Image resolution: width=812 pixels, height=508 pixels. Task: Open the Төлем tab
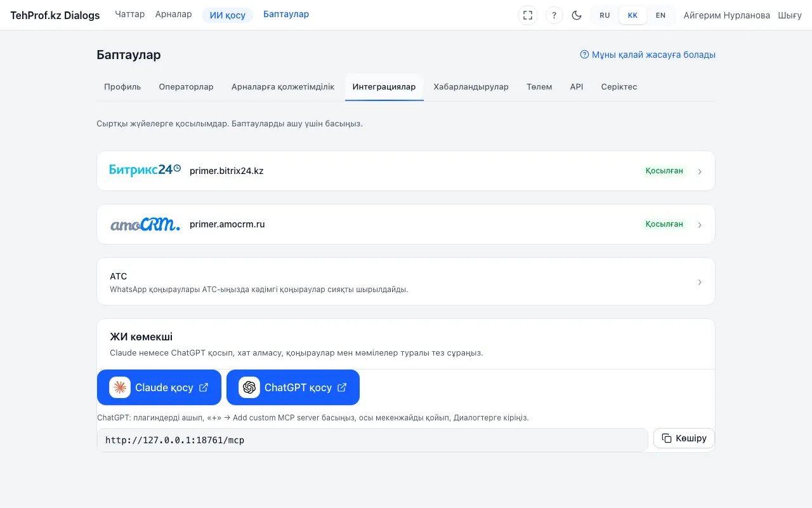click(539, 87)
